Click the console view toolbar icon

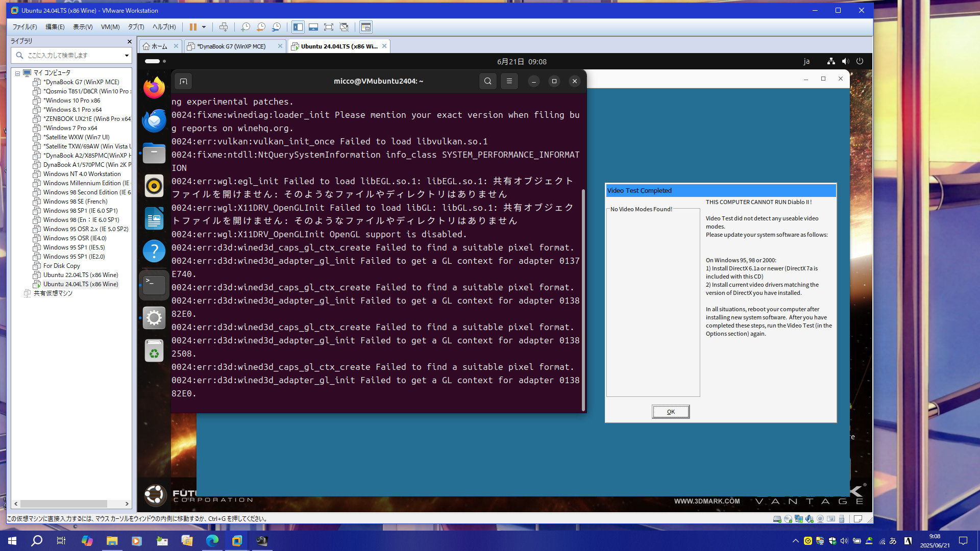click(x=365, y=27)
